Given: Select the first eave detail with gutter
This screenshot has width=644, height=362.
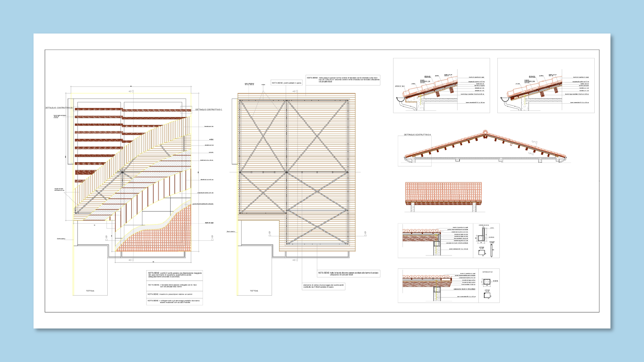Looking at the screenshot, I should coord(441,85).
